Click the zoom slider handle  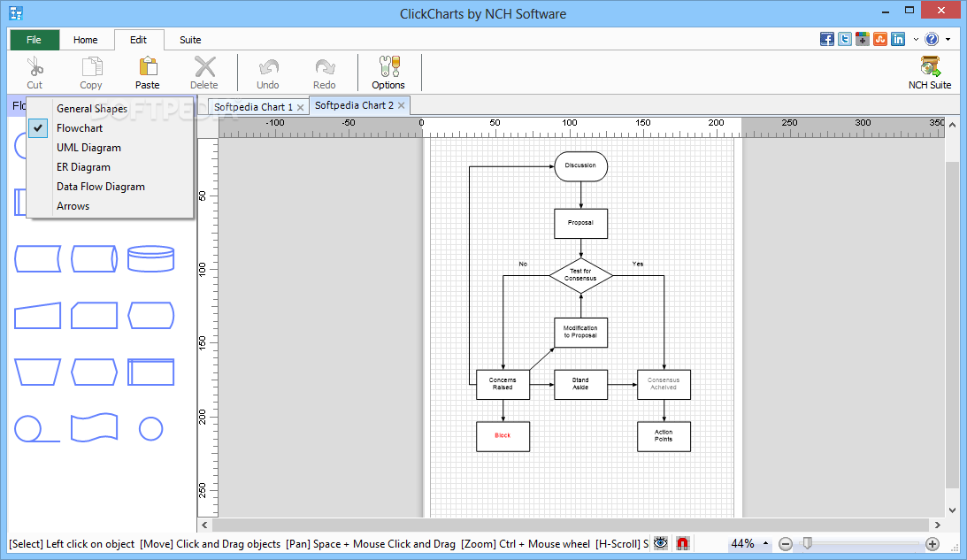807,543
